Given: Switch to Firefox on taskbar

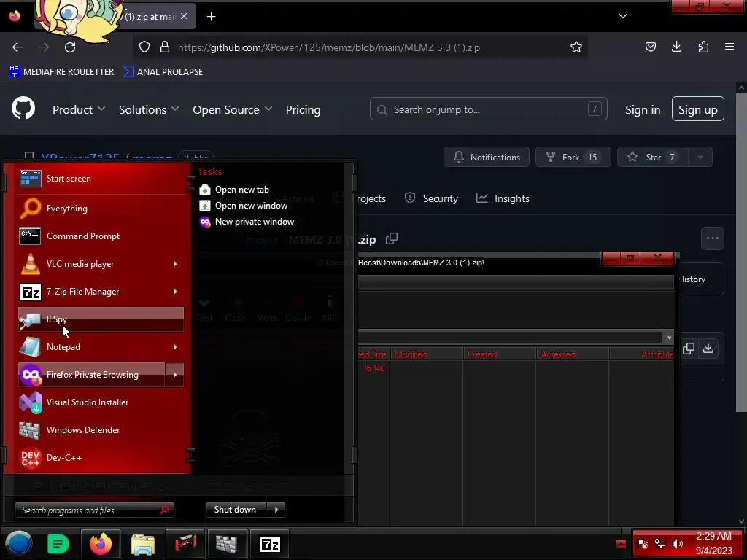Looking at the screenshot, I should [x=101, y=544].
